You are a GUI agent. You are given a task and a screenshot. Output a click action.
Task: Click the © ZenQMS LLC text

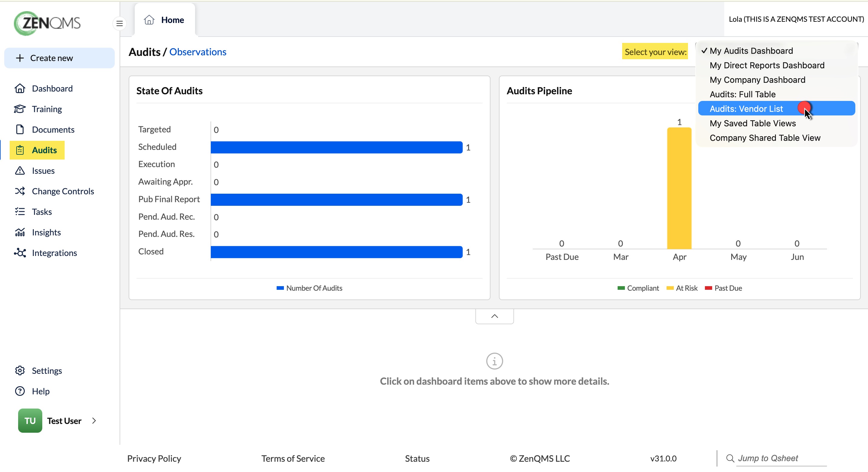540,458
